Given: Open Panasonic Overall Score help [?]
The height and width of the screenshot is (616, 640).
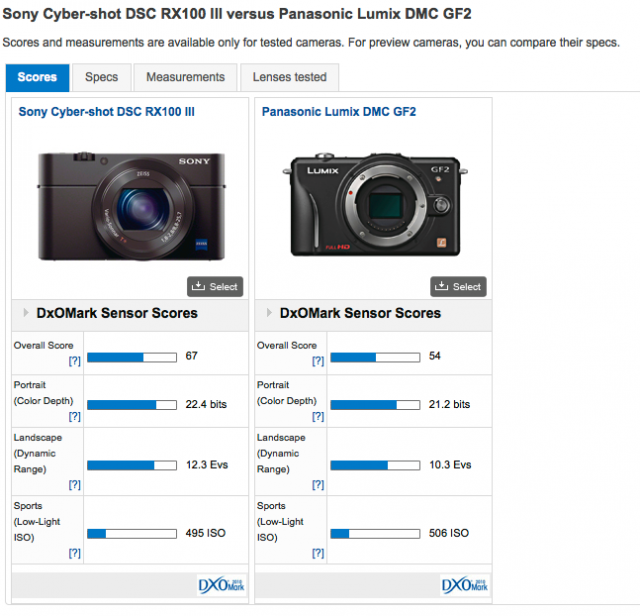Looking at the screenshot, I should [318, 361].
